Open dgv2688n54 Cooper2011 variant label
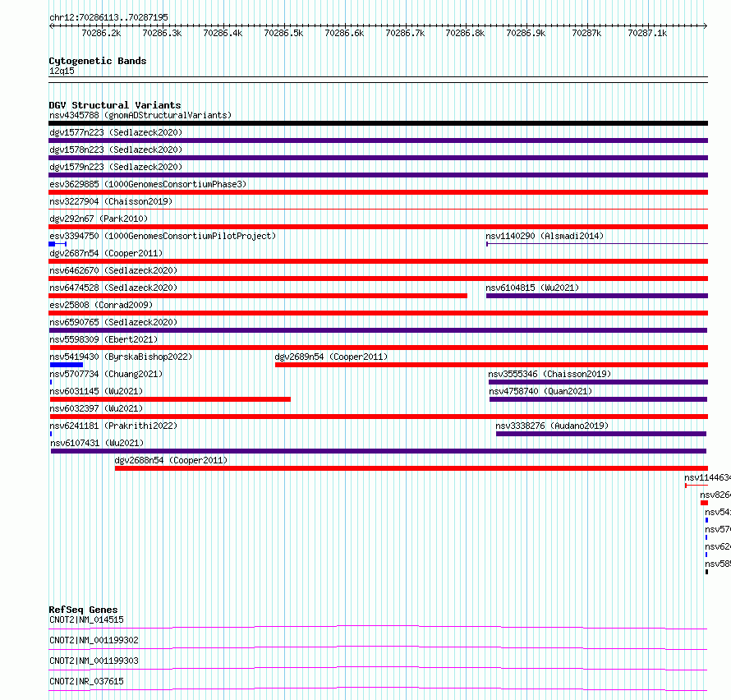Viewport: 731px width, 700px height. click(x=171, y=460)
